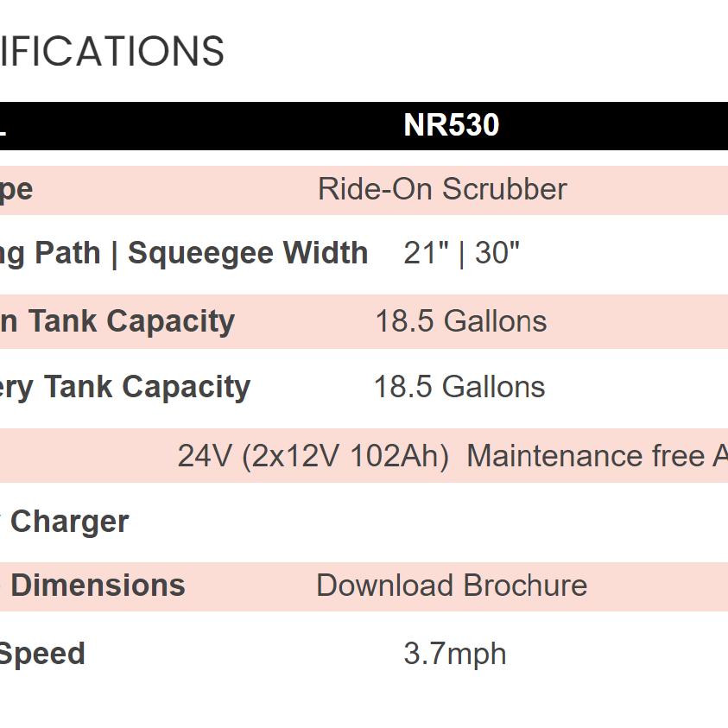Viewport: 728px width, 728px height.
Task: Select the NR530 model column header
Action: (451, 126)
